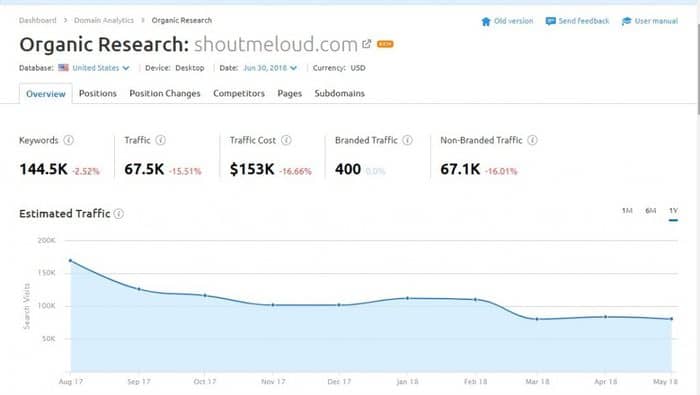Click the May 18 data point on chart
Viewport: 700px width, 395px height.
(x=671, y=319)
